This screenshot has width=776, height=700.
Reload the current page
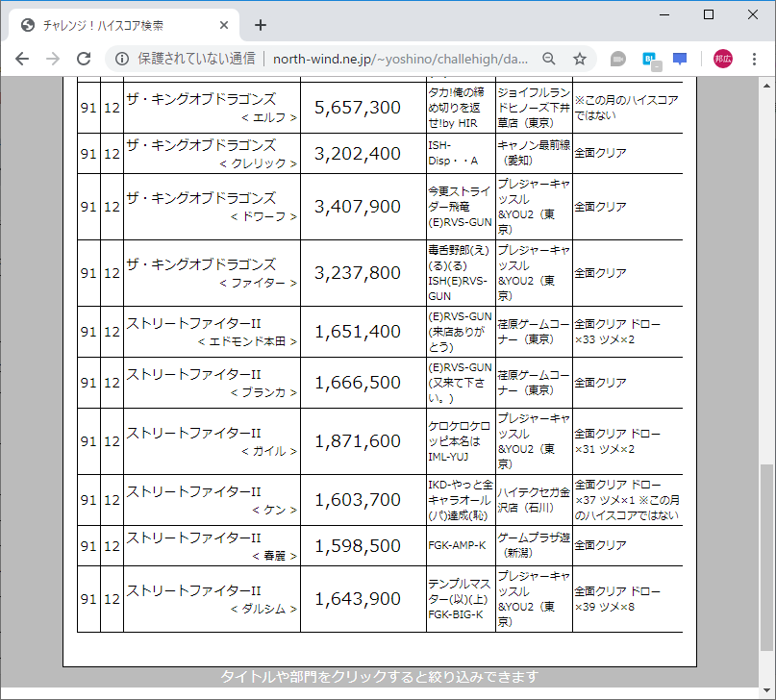pyautogui.click(x=84, y=59)
